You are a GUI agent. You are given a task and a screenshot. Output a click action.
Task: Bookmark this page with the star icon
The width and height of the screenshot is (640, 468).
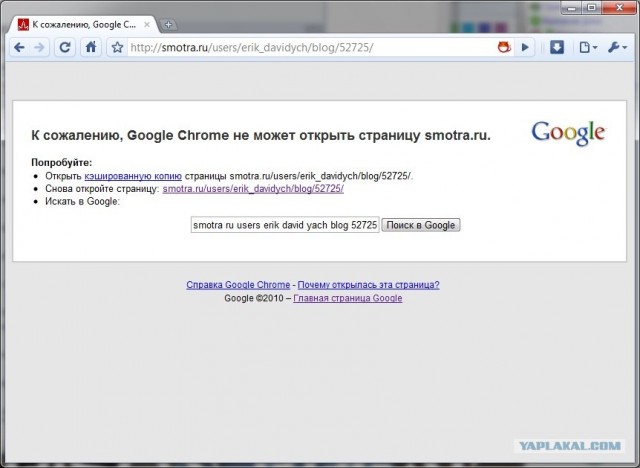117,48
